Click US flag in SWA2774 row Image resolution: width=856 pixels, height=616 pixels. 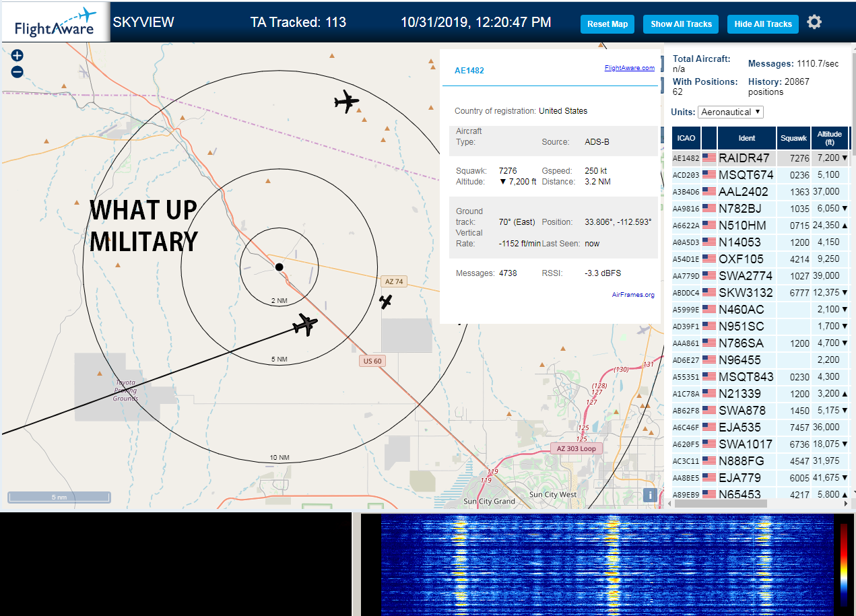click(709, 276)
